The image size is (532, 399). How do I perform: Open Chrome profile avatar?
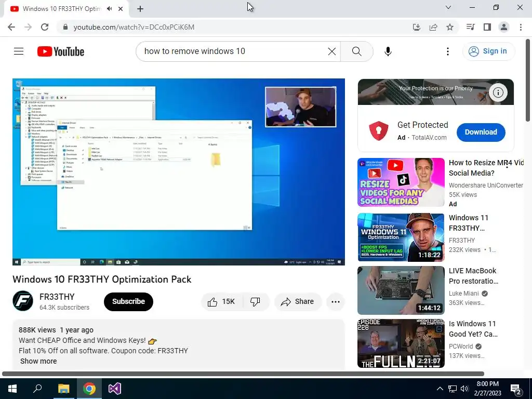tap(504, 27)
